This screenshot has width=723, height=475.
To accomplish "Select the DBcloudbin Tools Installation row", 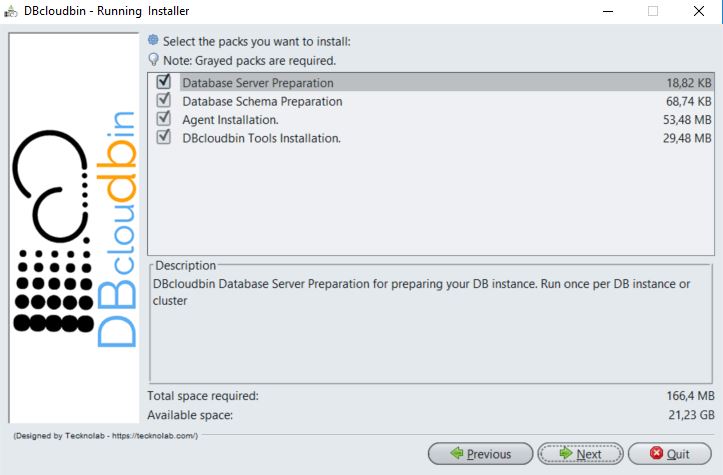I will pos(431,138).
